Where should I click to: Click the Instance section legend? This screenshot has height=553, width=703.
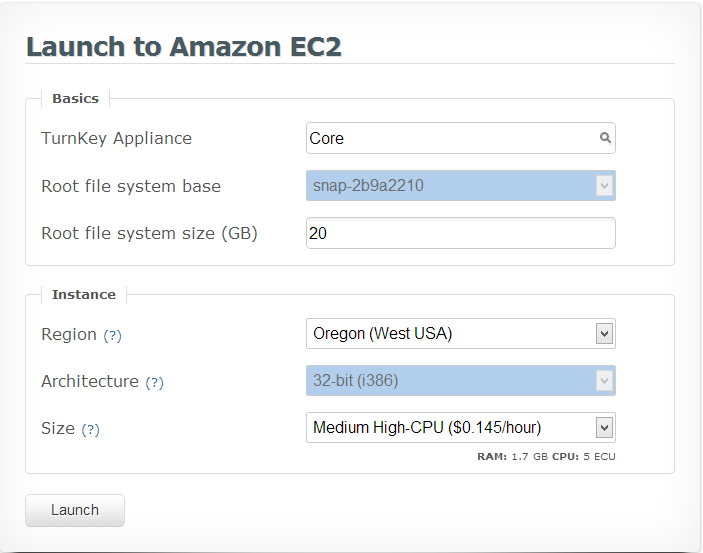point(84,294)
